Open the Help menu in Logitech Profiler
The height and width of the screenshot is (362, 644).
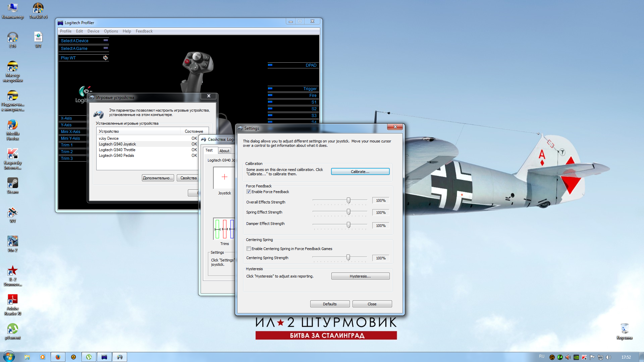pos(127,31)
